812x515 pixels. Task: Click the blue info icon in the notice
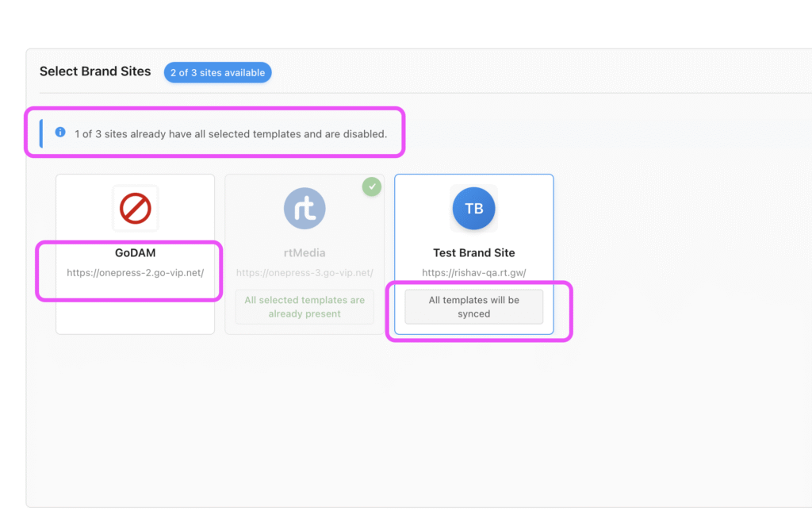60,133
